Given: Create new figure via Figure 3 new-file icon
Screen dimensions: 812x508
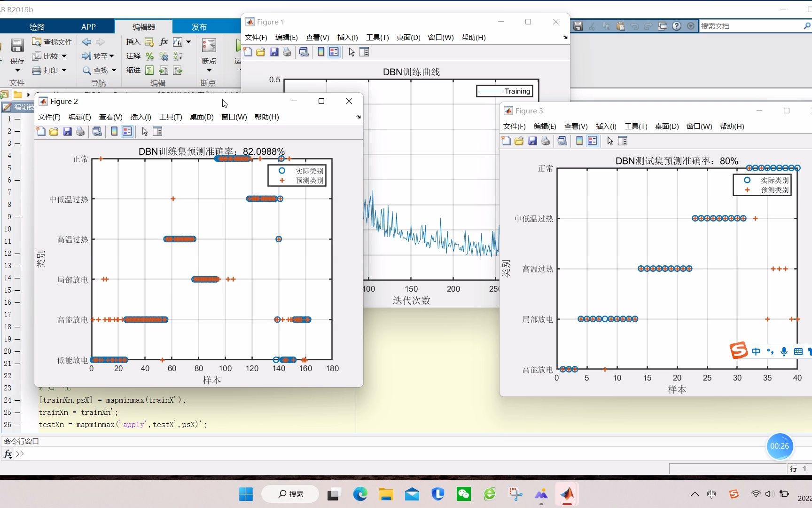Looking at the screenshot, I should tap(506, 141).
